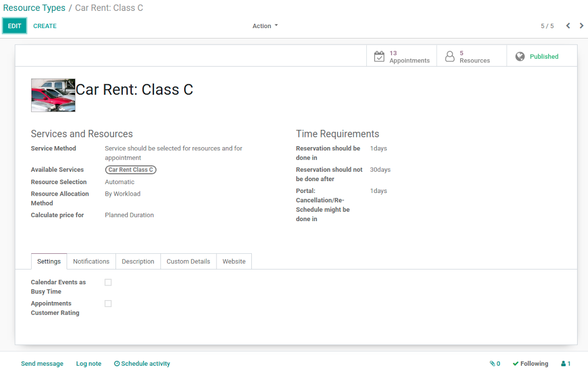Click the attachments paperclip icon
The image size is (588, 387).
coord(492,364)
